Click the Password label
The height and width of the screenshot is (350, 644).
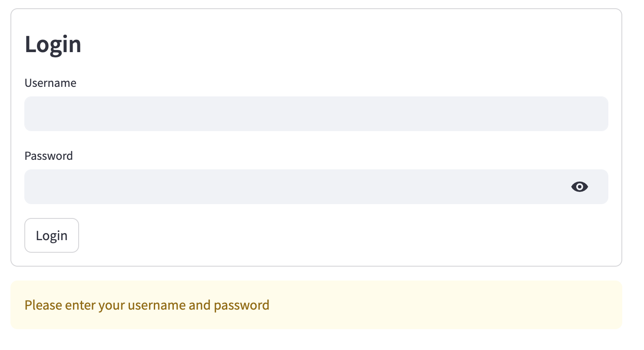tap(49, 156)
